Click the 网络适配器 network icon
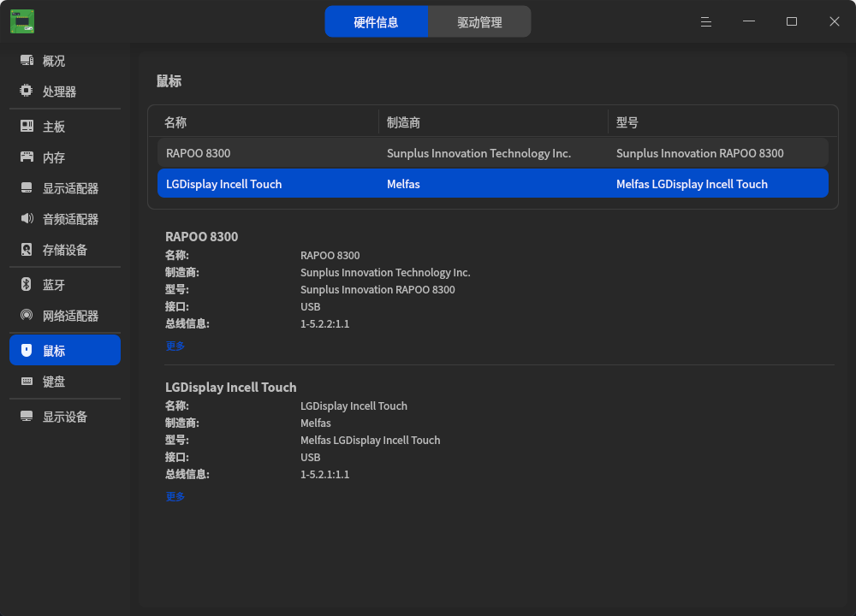The width and height of the screenshot is (856, 616). point(27,316)
